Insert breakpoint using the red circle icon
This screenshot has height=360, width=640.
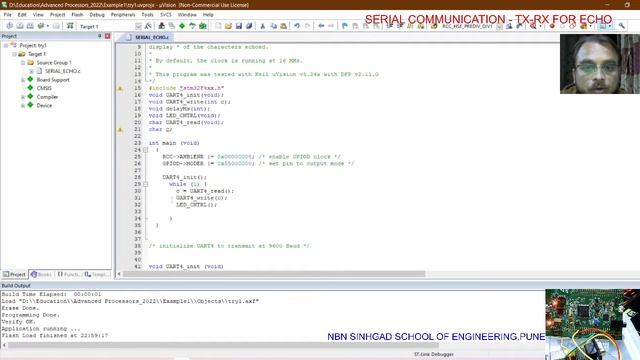(x=552, y=26)
